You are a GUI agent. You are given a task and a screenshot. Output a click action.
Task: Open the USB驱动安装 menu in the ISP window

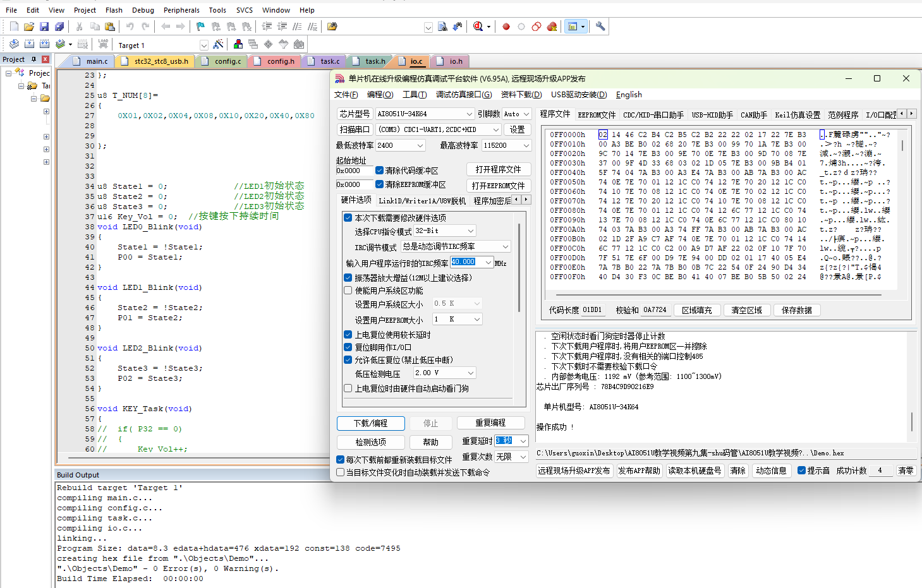(x=579, y=95)
